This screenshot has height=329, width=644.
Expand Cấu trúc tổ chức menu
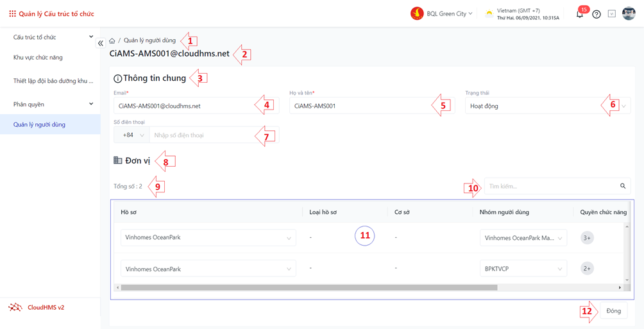click(x=53, y=37)
